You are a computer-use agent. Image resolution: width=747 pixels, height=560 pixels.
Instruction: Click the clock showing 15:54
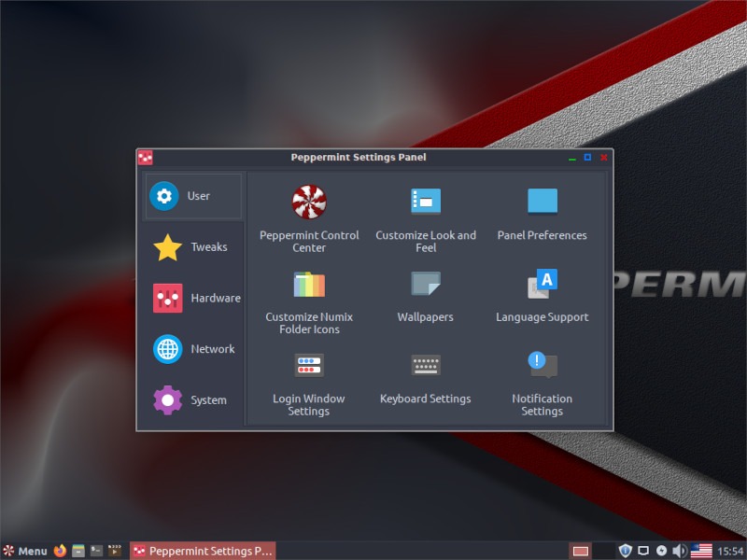coord(727,551)
